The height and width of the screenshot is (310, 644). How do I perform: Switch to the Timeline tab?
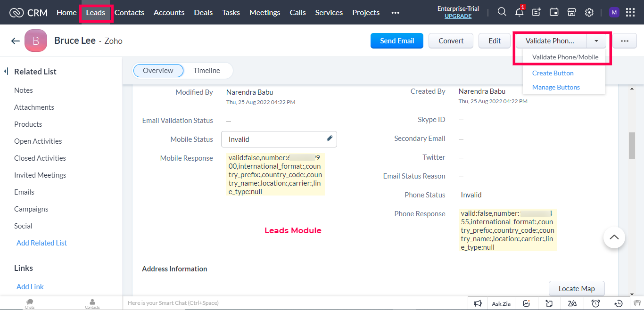(x=206, y=71)
